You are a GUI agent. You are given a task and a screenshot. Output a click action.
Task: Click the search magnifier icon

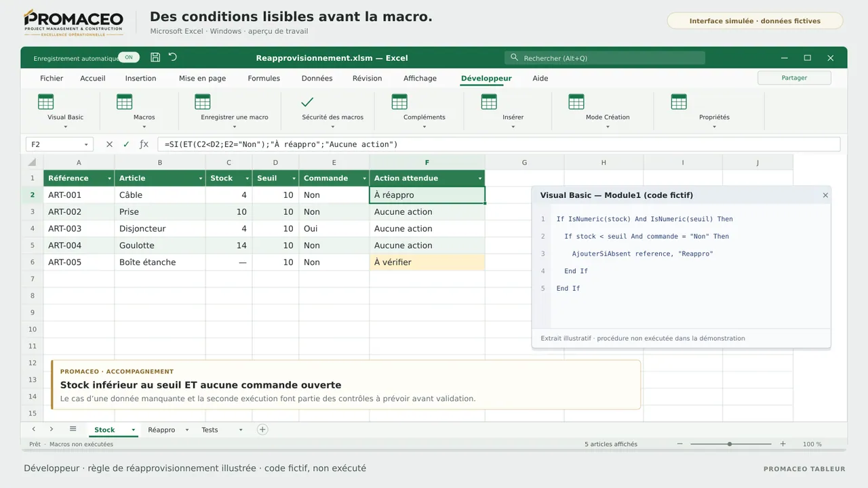514,58
